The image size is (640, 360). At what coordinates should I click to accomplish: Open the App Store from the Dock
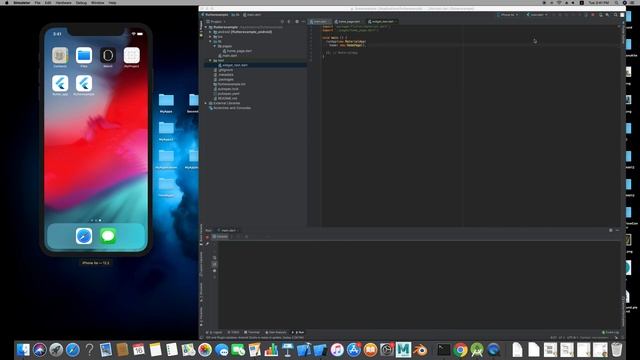coord(353,350)
